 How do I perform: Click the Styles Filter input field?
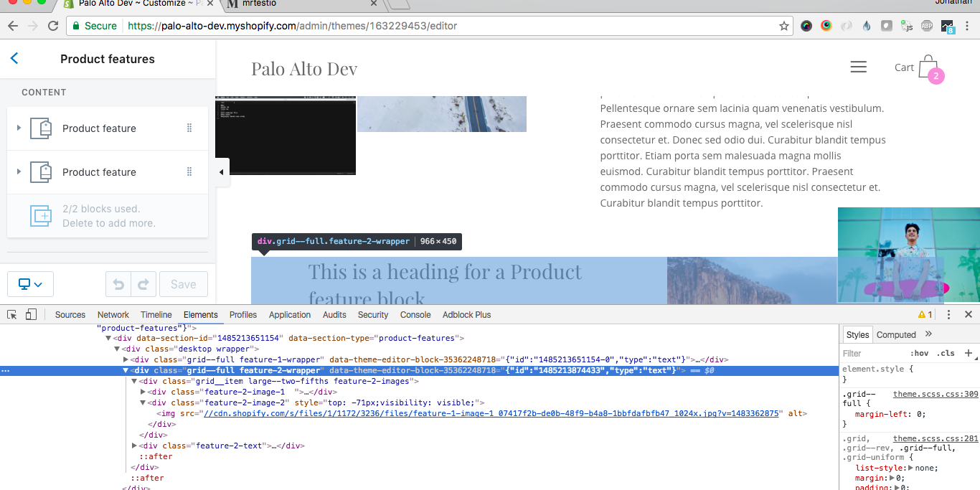[872, 353]
